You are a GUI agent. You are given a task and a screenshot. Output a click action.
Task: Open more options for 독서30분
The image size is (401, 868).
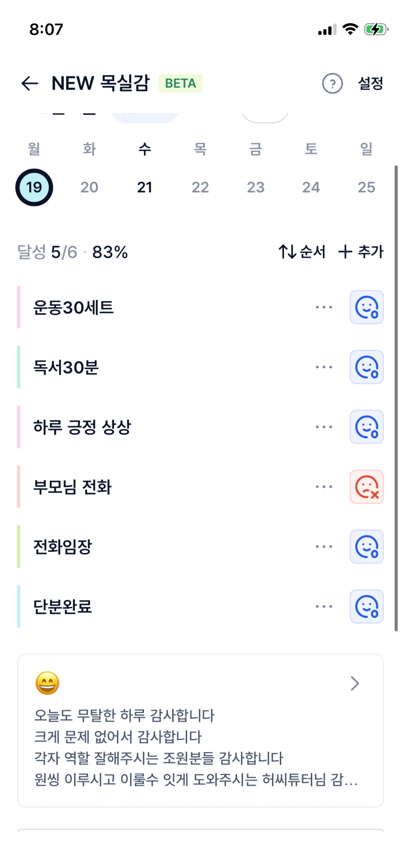[x=323, y=367]
